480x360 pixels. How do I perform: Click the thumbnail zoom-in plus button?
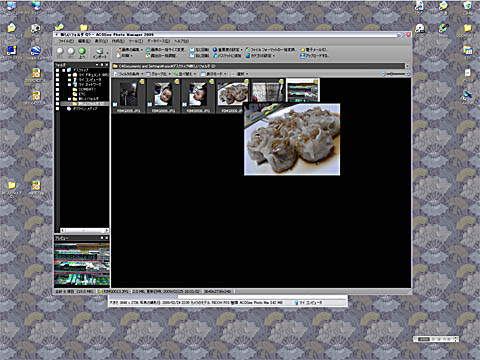click(x=408, y=74)
